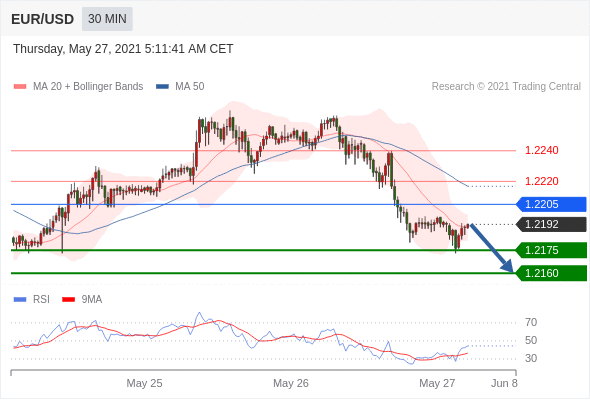Click the MA 20 + Bollinger Bands legend label
590x400 pixels.
tap(88, 87)
